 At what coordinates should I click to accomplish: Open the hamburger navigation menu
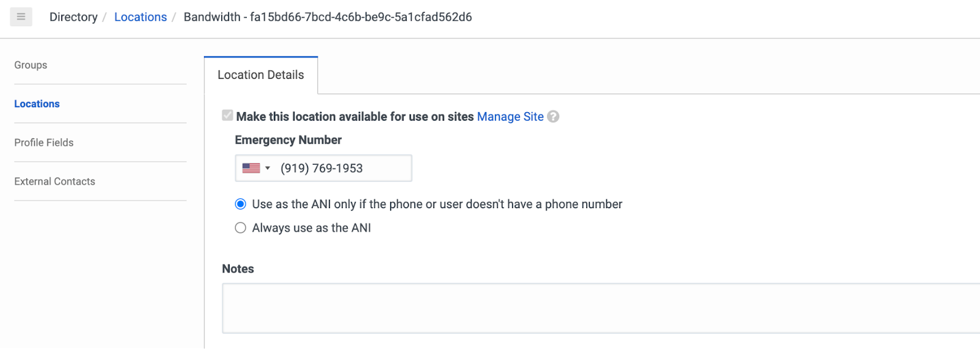[x=21, y=17]
